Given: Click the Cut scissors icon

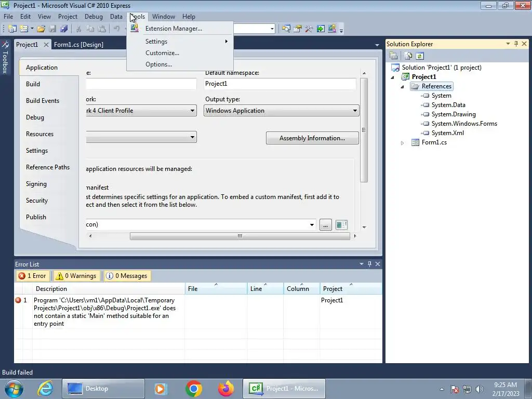Looking at the screenshot, I should (78, 29).
